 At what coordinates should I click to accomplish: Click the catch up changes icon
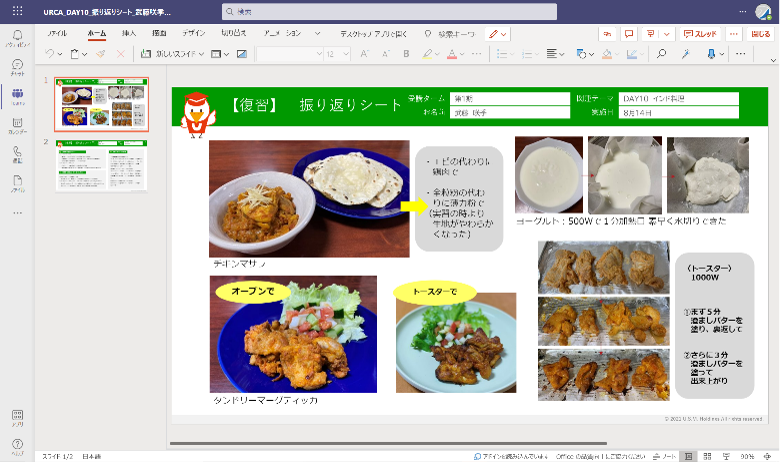pyautogui.click(x=607, y=34)
